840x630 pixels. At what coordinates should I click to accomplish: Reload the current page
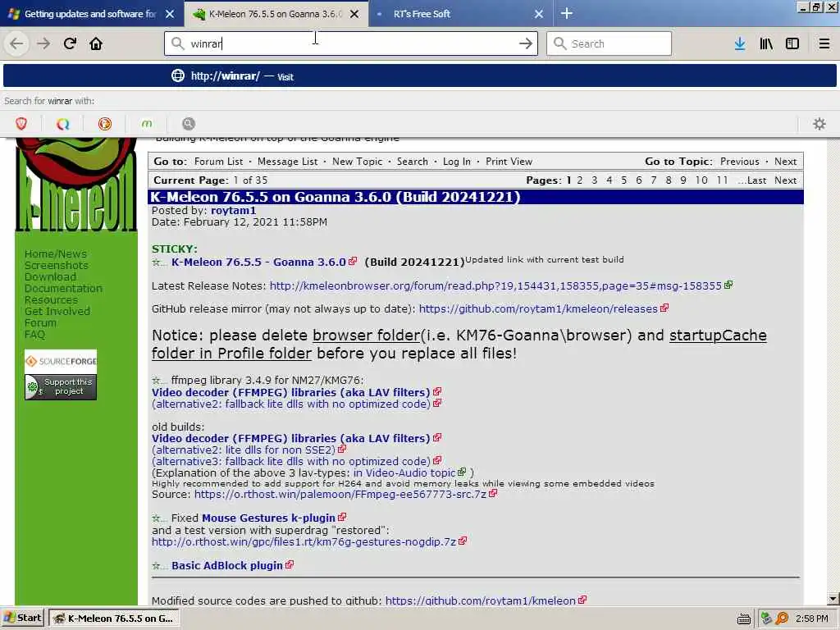(x=70, y=43)
